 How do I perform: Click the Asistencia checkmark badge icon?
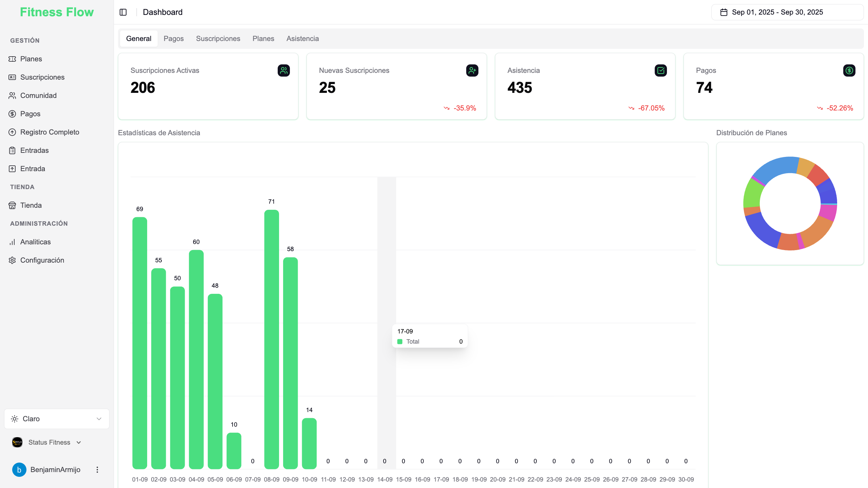(x=660, y=70)
